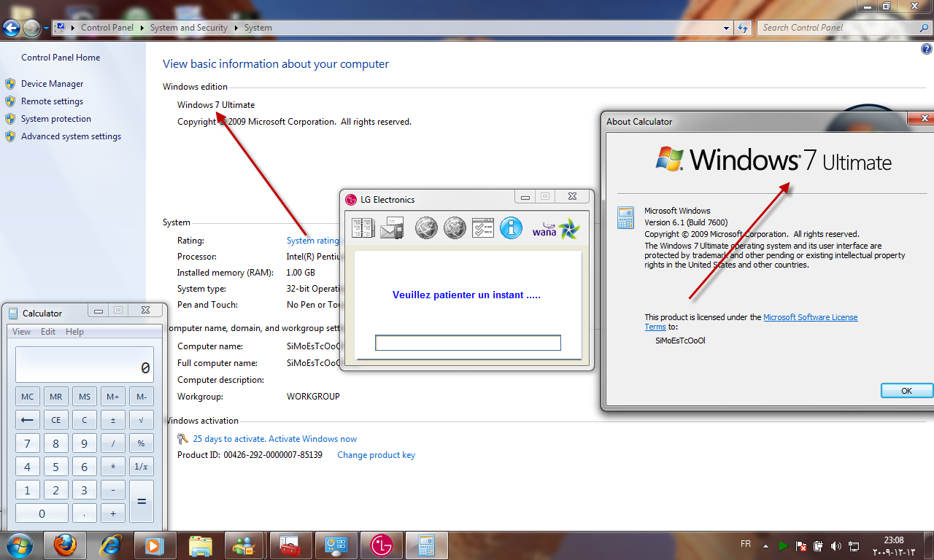This screenshot has width=934, height=560.
Task: Open Windows Explorer folder on the taskbar
Action: 201,545
